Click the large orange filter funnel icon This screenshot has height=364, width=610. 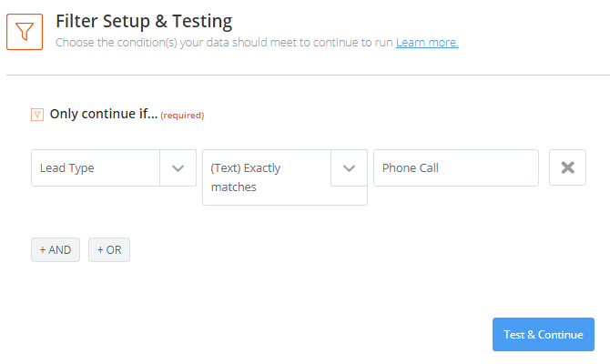[x=25, y=32]
